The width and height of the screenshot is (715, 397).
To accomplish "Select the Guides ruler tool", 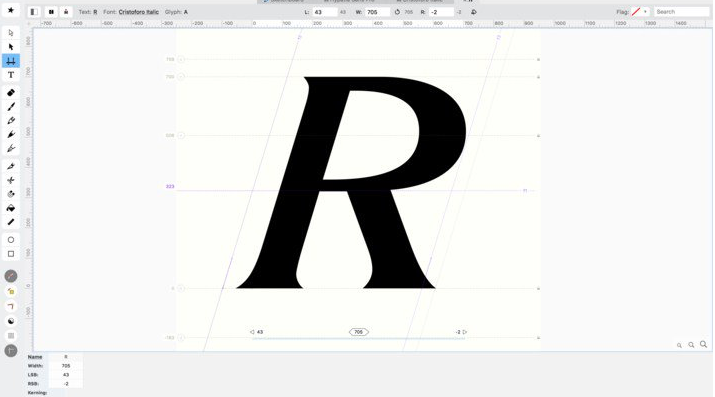I will (11, 222).
